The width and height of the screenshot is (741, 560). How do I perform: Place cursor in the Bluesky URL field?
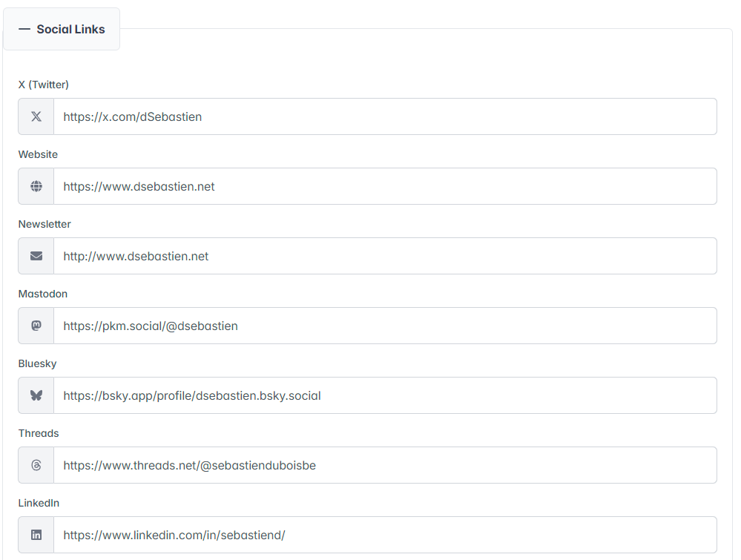coord(384,395)
